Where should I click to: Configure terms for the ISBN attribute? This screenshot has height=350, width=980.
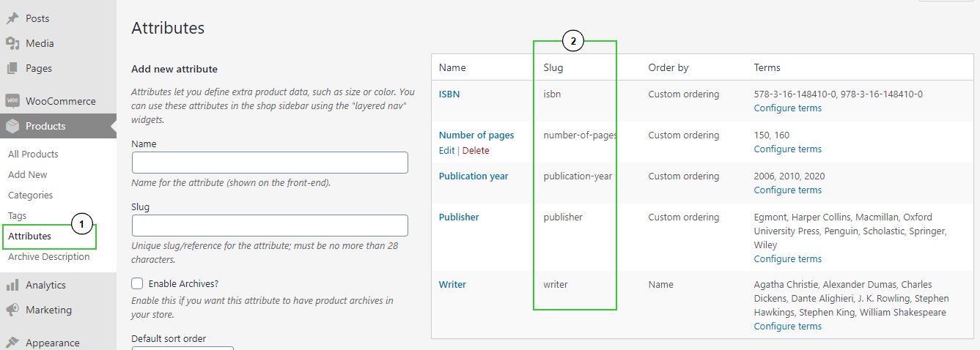[787, 108]
